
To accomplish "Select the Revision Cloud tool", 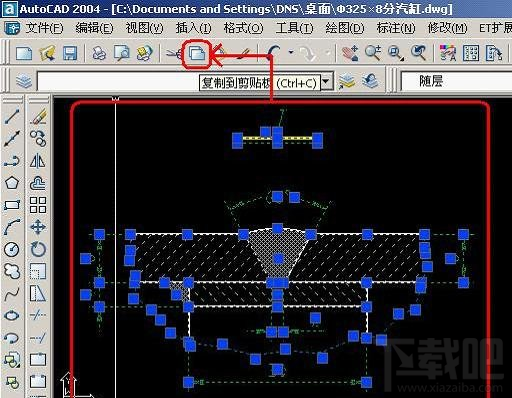I will [x=12, y=271].
